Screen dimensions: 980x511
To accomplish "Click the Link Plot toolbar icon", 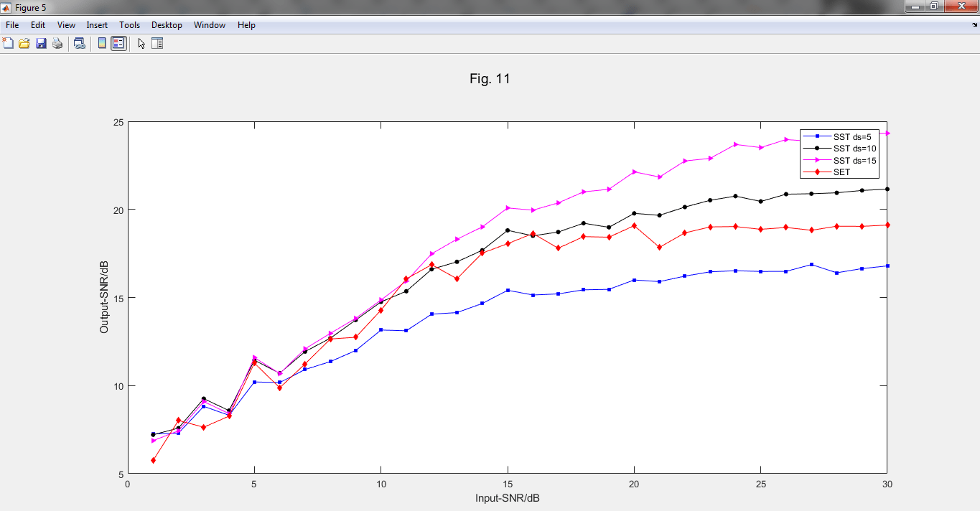I will (x=80, y=43).
